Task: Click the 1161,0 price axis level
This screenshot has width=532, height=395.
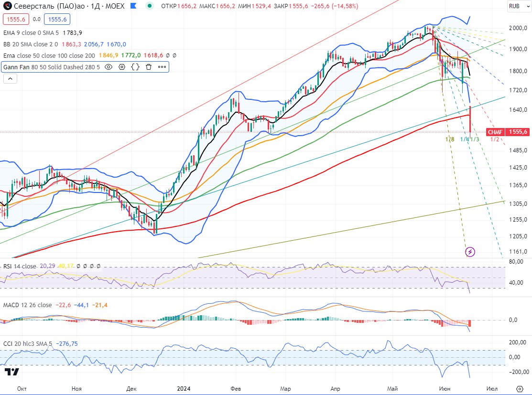Action: point(518,252)
